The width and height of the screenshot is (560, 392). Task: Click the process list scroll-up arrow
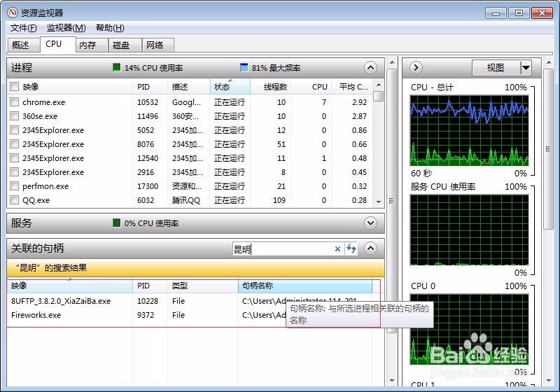point(379,85)
